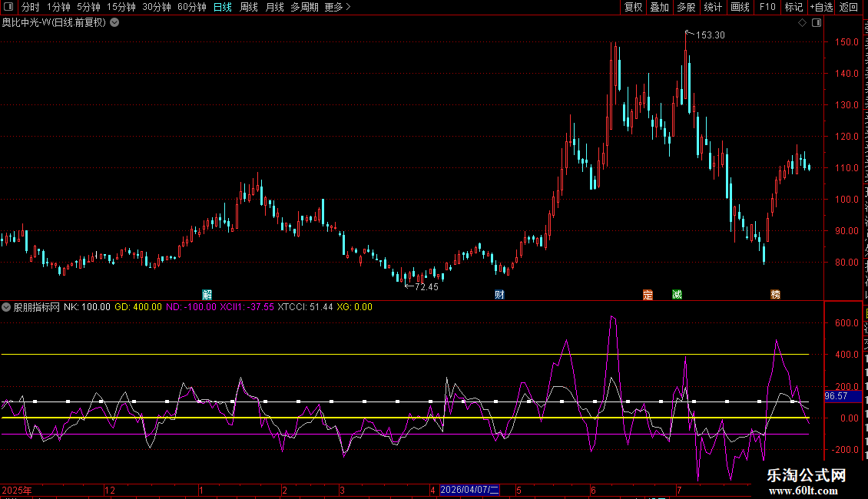
Task: Click the 复权 button
Action: [633, 7]
